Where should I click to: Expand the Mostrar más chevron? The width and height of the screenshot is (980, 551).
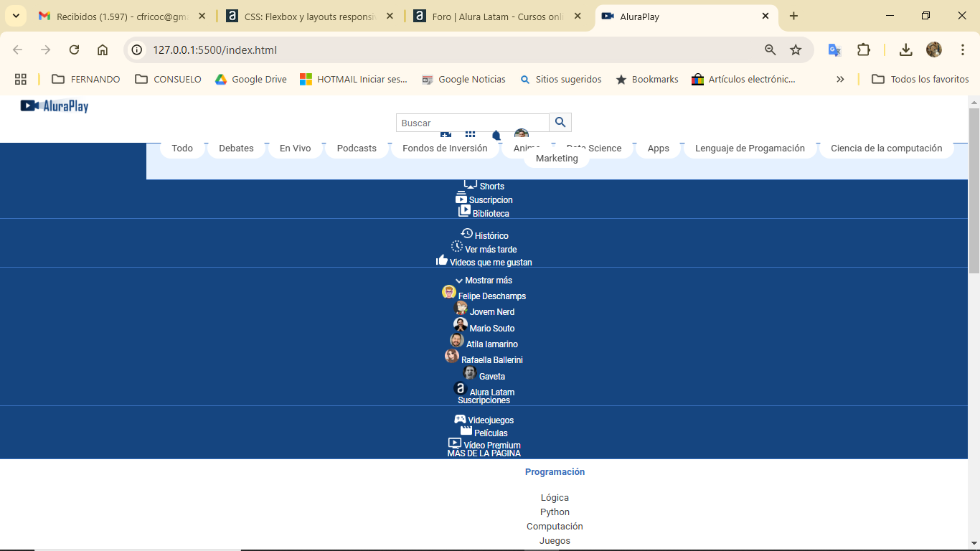[459, 281]
